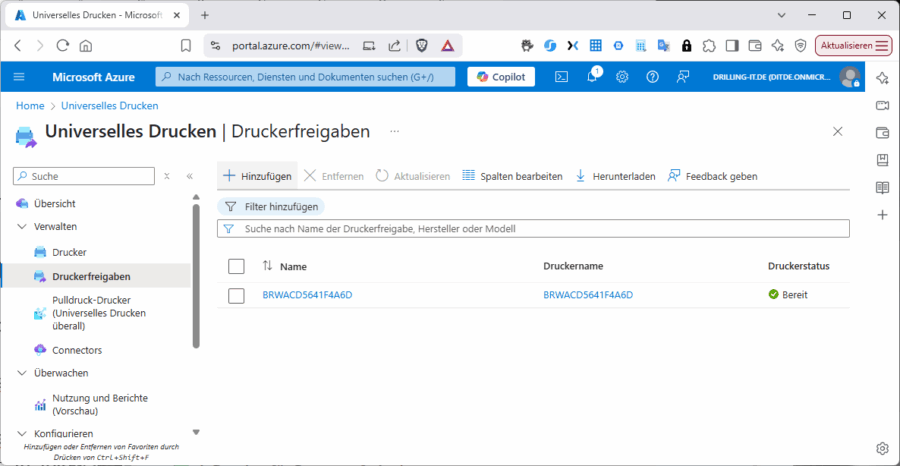Open Cloud Shell from the Azure header
This screenshot has height=466, width=900.
tap(561, 77)
